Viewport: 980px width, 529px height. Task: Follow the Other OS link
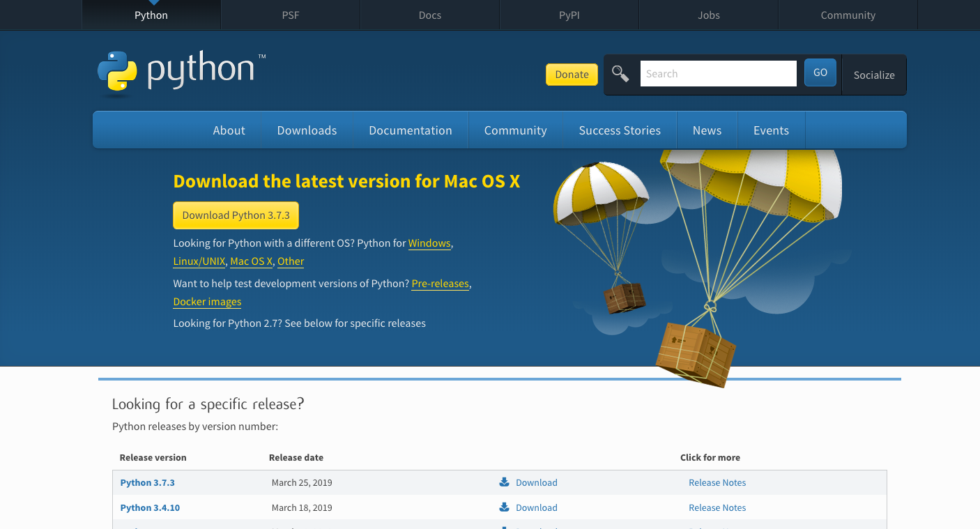tap(291, 261)
